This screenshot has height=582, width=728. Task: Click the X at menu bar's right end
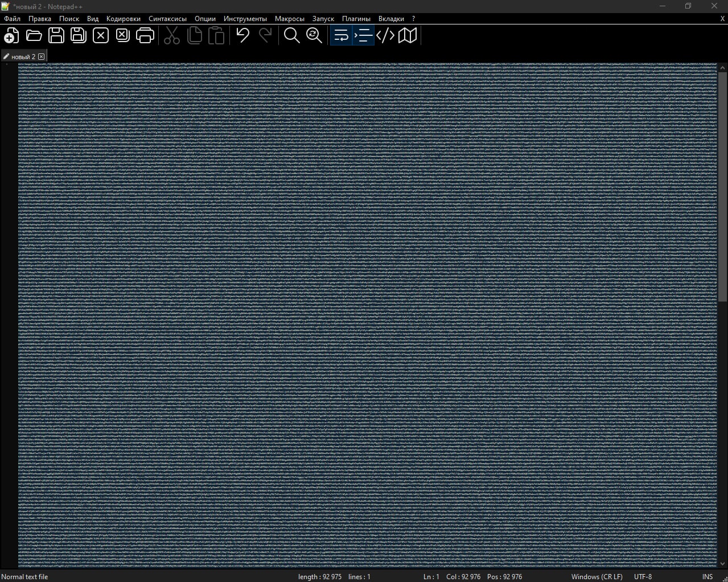723,18
